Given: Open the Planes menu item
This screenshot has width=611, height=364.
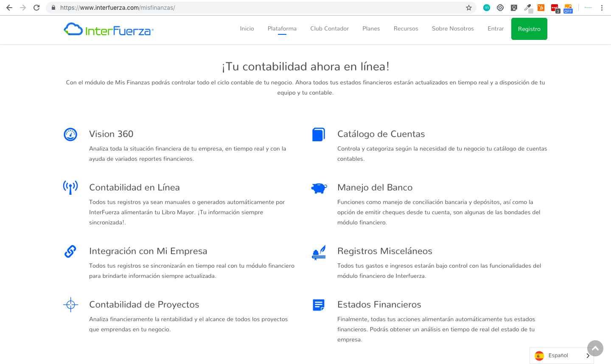Looking at the screenshot, I should click(371, 28).
